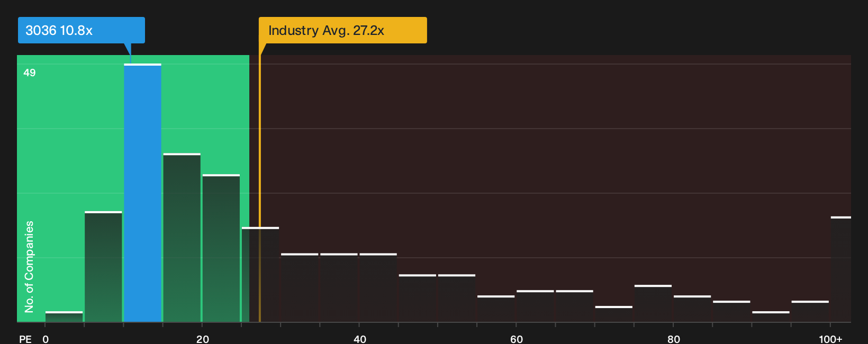Screen dimensions: 868x344
Task: Select the shortest bar at PE 0-5
Action: point(64,316)
